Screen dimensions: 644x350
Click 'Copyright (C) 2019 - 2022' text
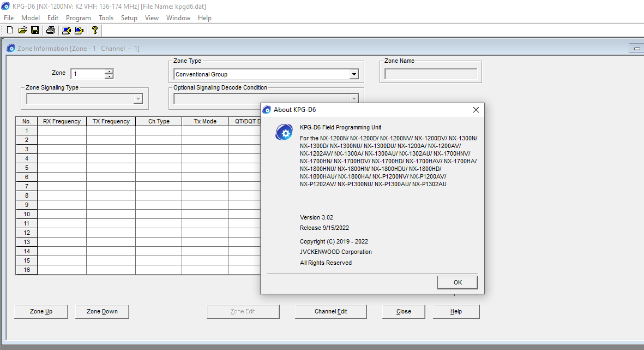tap(334, 241)
